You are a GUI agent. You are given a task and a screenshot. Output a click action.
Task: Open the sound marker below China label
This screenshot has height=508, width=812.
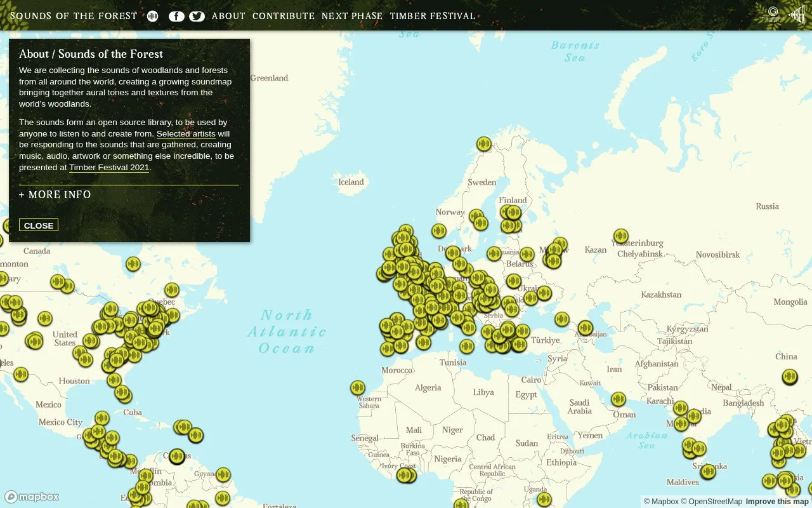(790, 377)
